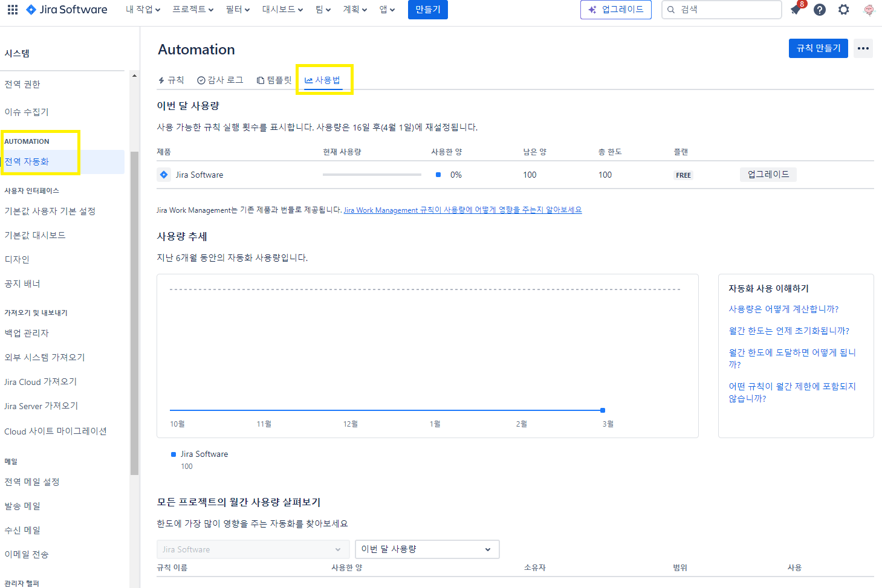
Task: Click the FREE plan badge
Action: click(683, 175)
